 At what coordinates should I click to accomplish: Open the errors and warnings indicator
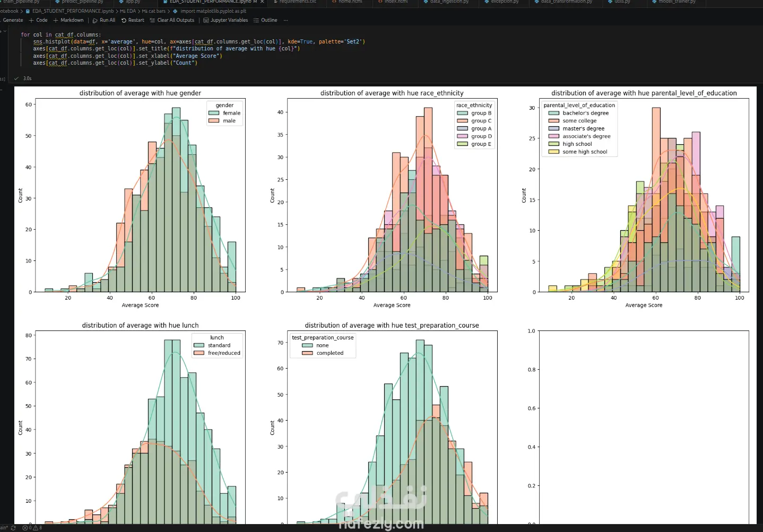pyautogui.click(x=32, y=528)
